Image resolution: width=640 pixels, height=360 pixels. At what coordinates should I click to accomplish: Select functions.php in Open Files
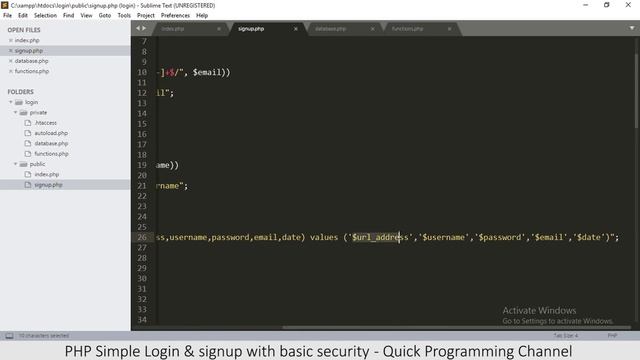[32, 71]
